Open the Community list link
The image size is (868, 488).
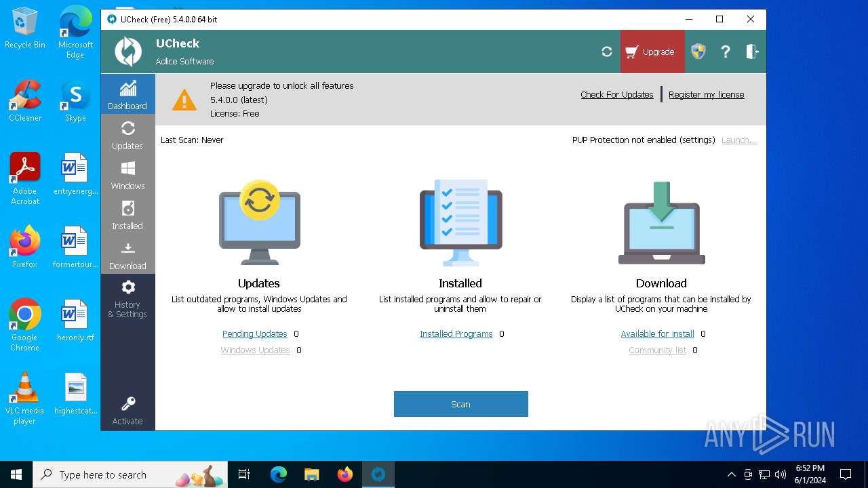click(x=658, y=350)
